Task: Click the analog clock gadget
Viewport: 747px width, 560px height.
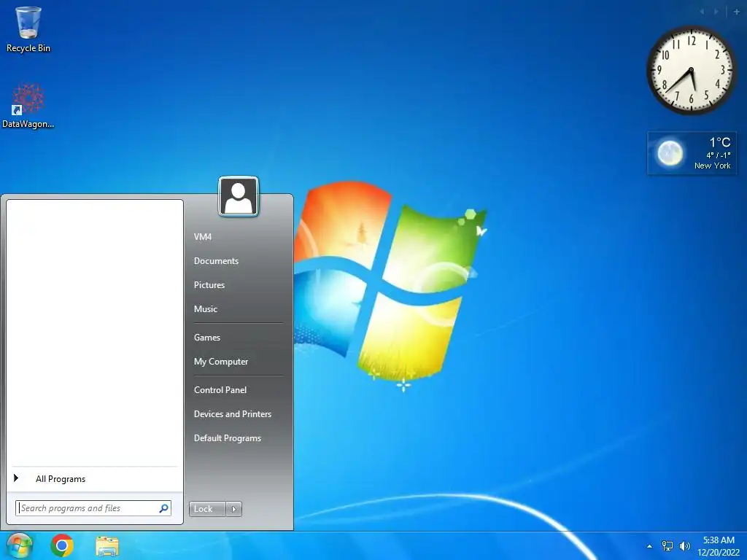Action: pos(691,71)
